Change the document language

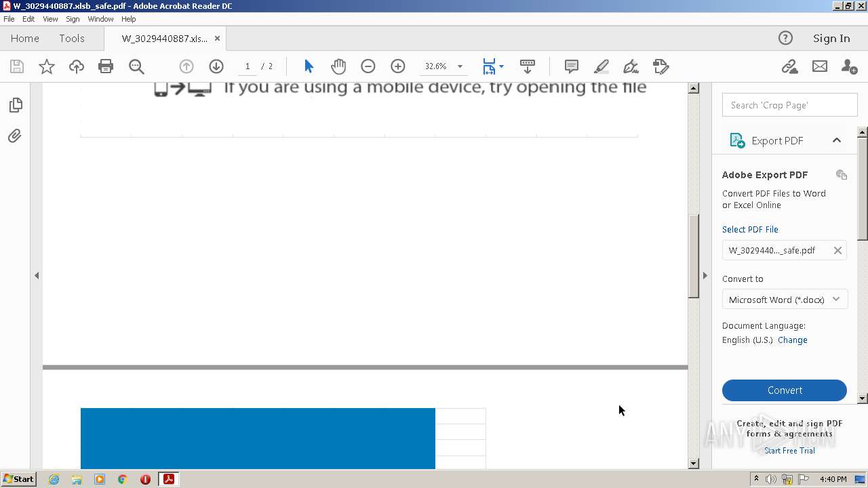point(792,340)
